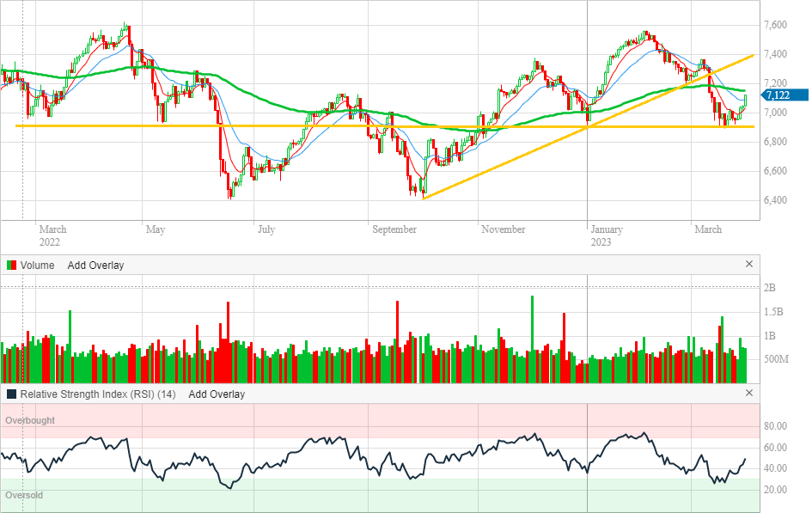This screenshot has width=812, height=513.
Task: Select the September marker on the time axis
Action: [x=394, y=229]
